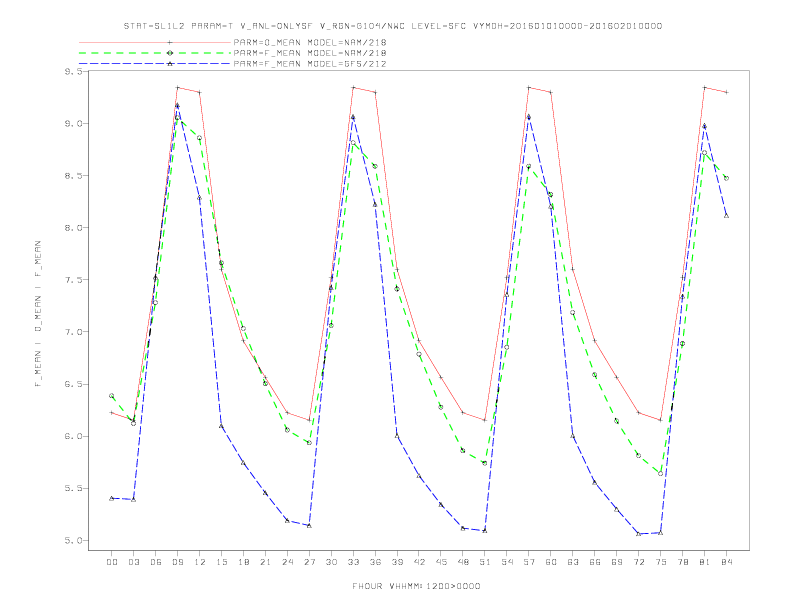Click the chart title starting STAT=SL1L2

click(393, 26)
